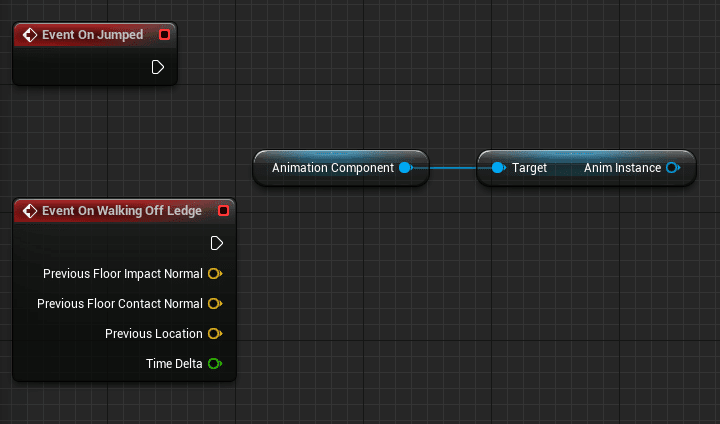Click the Target label
This screenshot has height=424, width=720.
click(529, 168)
